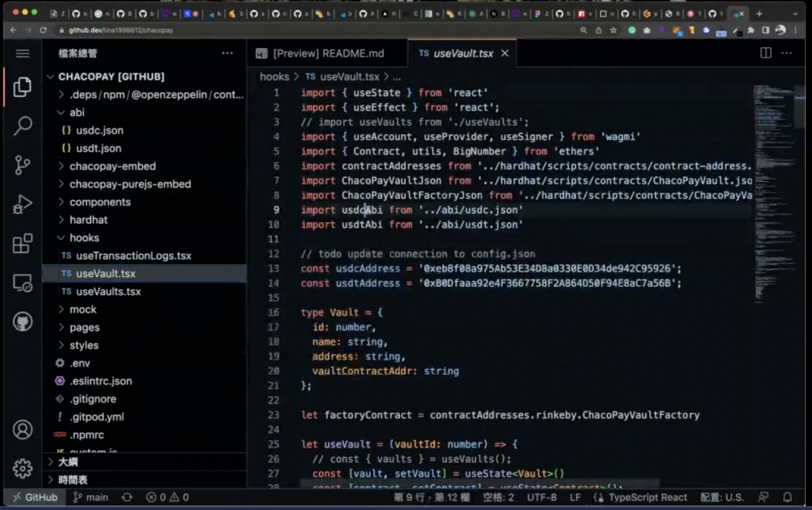Close the useVault.tsx tab

(x=504, y=53)
